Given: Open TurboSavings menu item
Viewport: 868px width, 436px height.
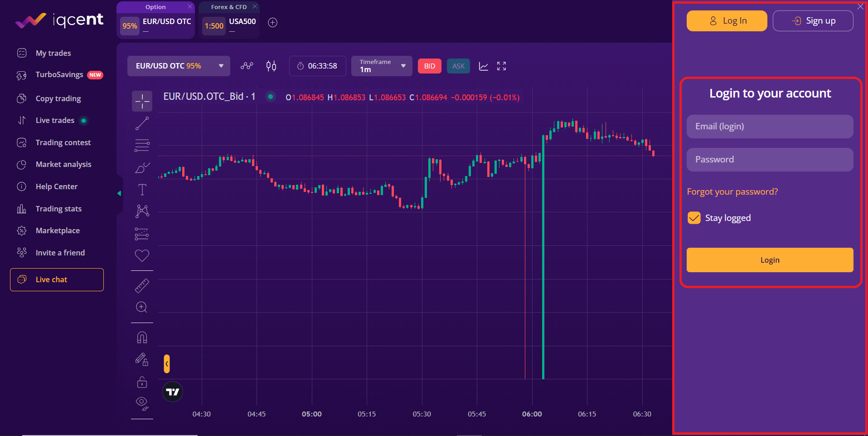Looking at the screenshot, I should tap(59, 75).
